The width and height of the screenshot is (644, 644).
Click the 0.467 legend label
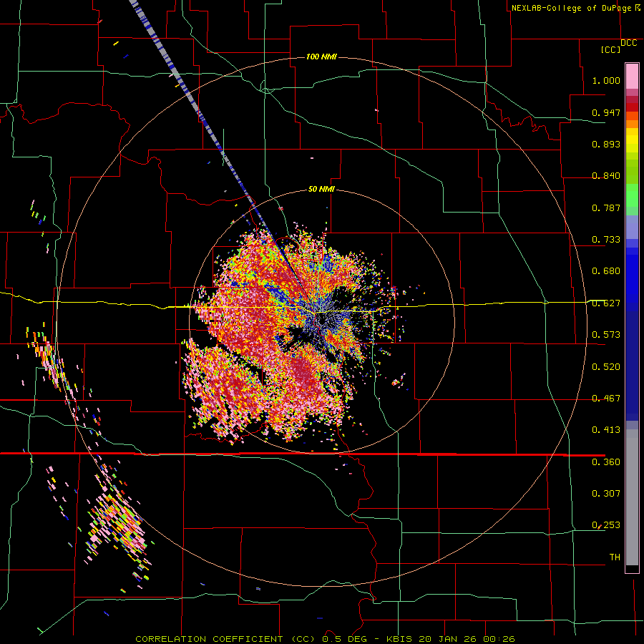(x=606, y=399)
